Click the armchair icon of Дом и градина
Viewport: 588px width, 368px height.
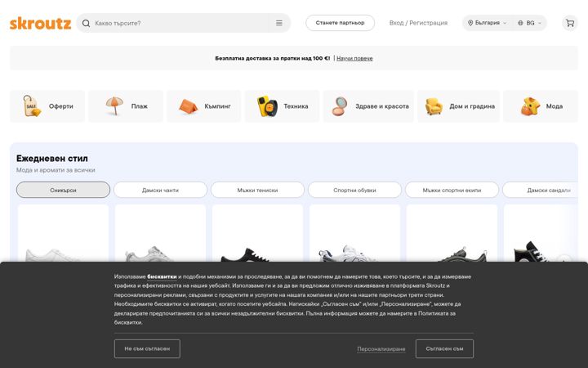(434, 106)
